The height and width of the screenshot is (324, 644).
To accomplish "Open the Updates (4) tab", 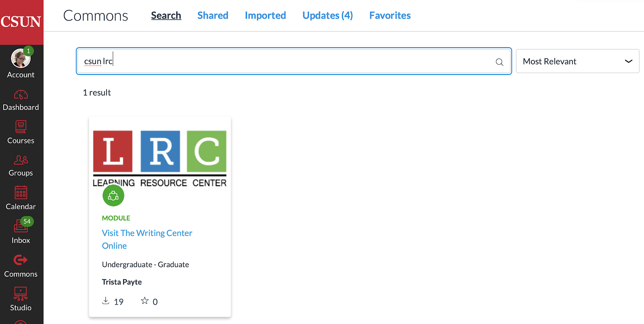I will point(328,15).
